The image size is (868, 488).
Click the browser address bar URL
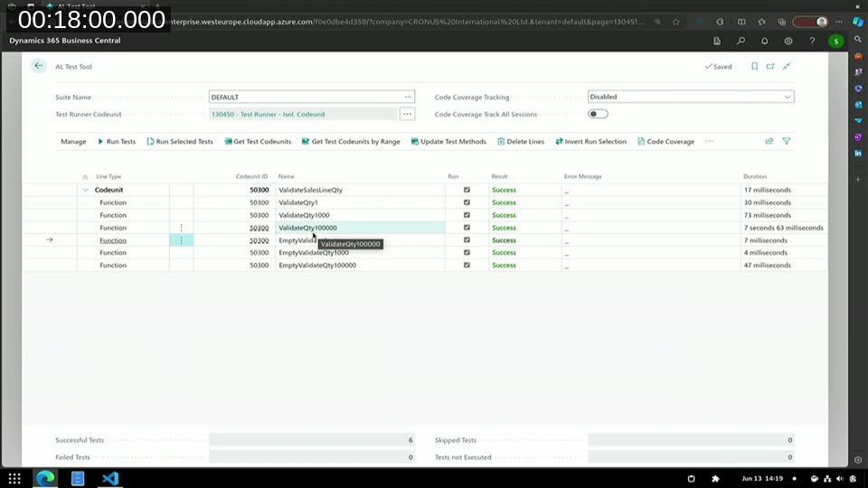point(407,22)
